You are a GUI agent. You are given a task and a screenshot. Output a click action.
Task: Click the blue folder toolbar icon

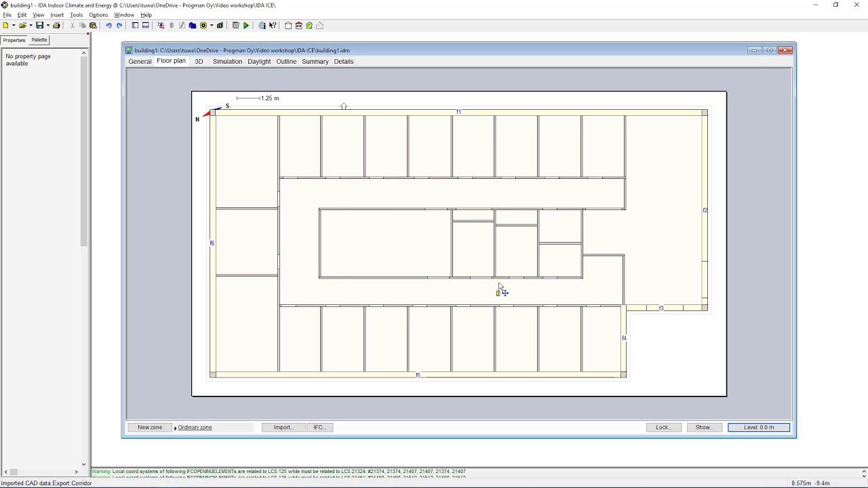(x=193, y=25)
